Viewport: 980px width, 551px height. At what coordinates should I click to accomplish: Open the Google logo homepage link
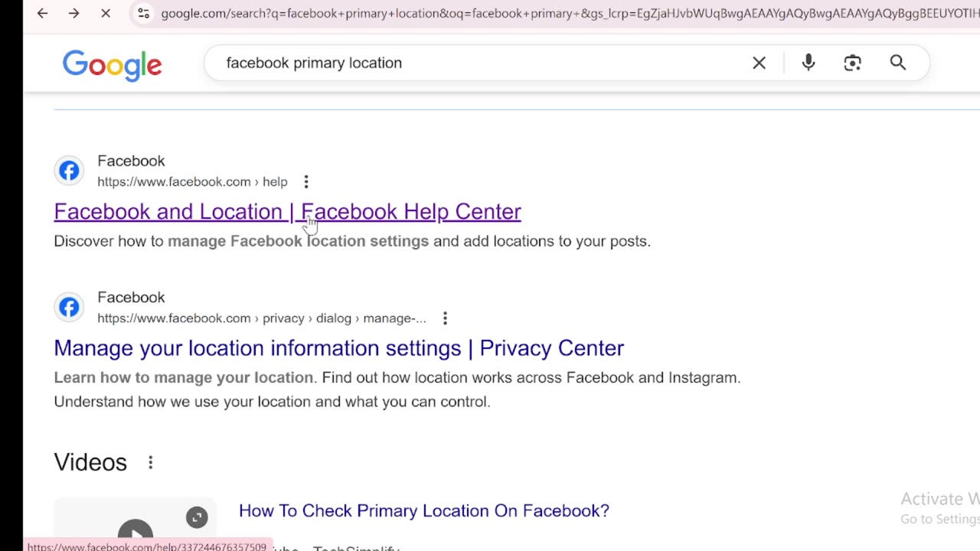click(x=113, y=65)
